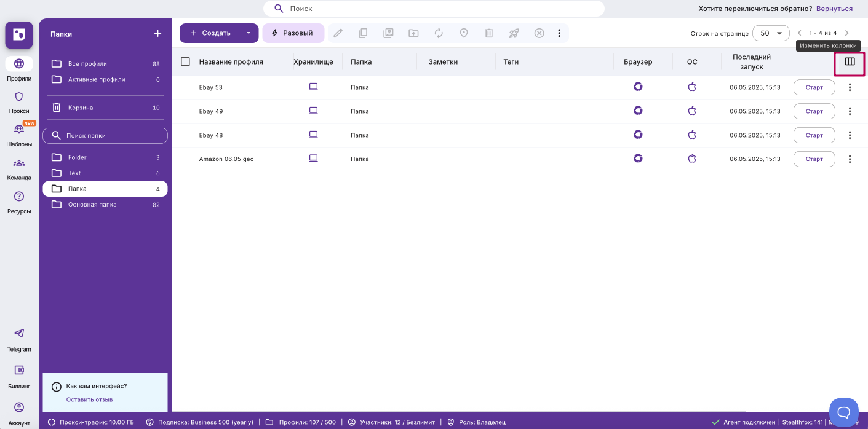Click the Подписка: Business 500 (yearly) status
Viewport: 868px width, 429px height.
pos(199,422)
